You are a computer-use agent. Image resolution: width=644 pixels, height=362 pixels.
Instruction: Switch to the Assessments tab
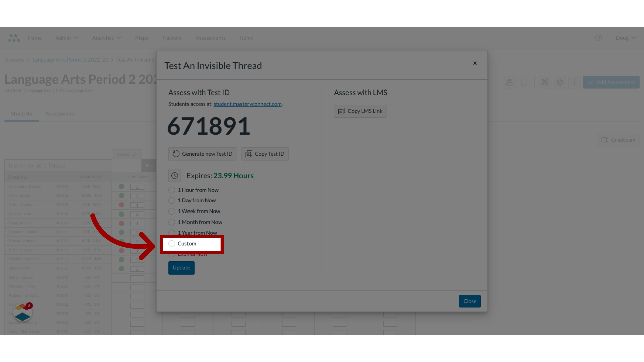(x=60, y=113)
